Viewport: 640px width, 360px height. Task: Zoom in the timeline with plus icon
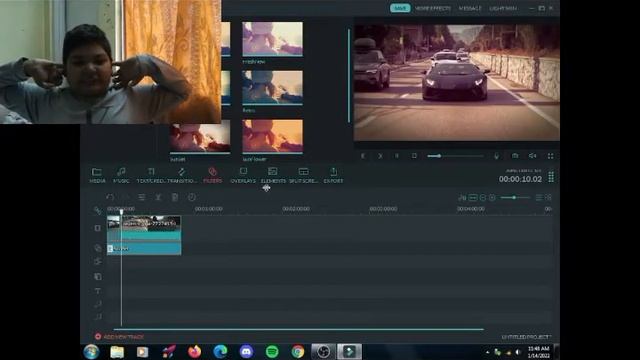click(492, 198)
